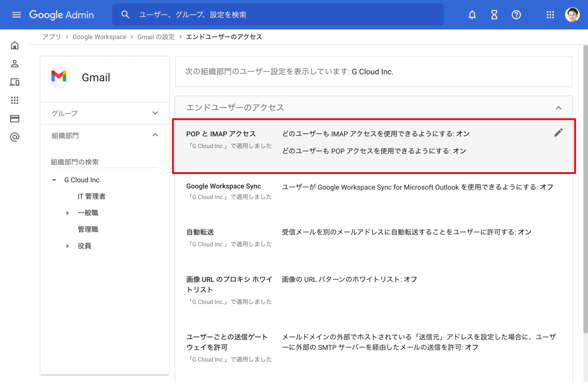Click the search magnifier icon
The height and width of the screenshot is (382, 588).
(125, 15)
